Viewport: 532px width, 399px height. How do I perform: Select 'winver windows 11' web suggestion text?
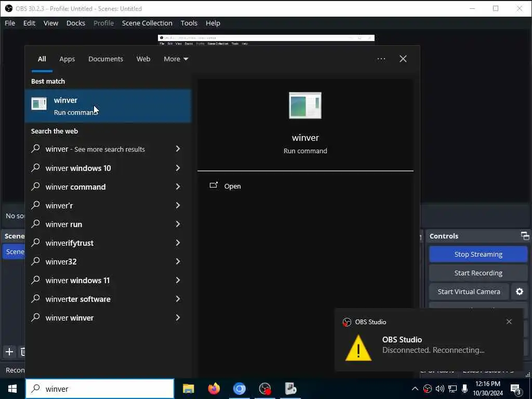click(x=78, y=281)
